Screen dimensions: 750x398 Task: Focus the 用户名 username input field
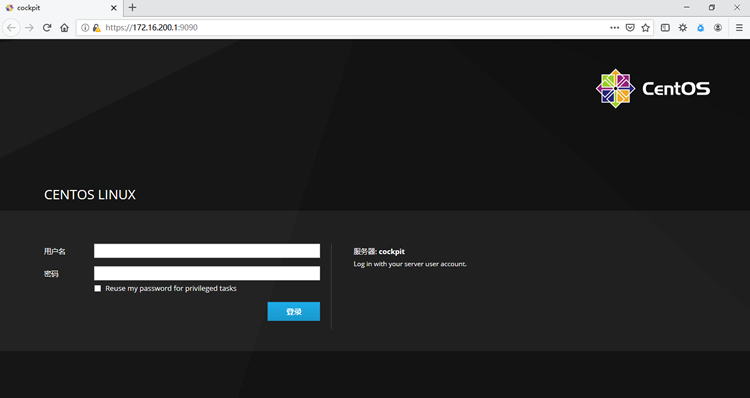coord(207,251)
